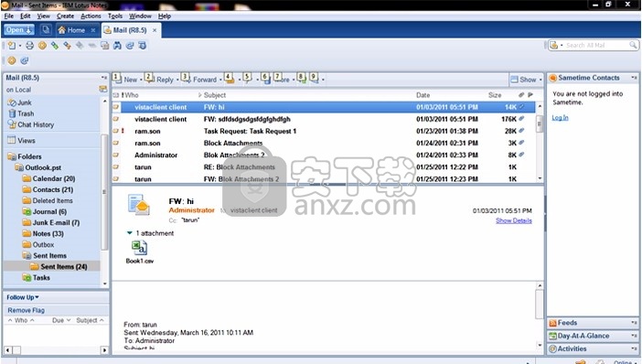Image resolution: width=642 pixels, height=364 pixels.
Task: Open the Sametime Contacts panel menu arrow
Action: [634, 78]
